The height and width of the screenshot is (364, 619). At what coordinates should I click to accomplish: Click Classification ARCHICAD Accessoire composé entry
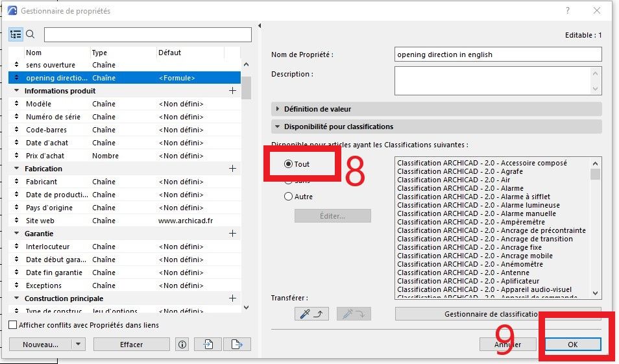(482, 163)
